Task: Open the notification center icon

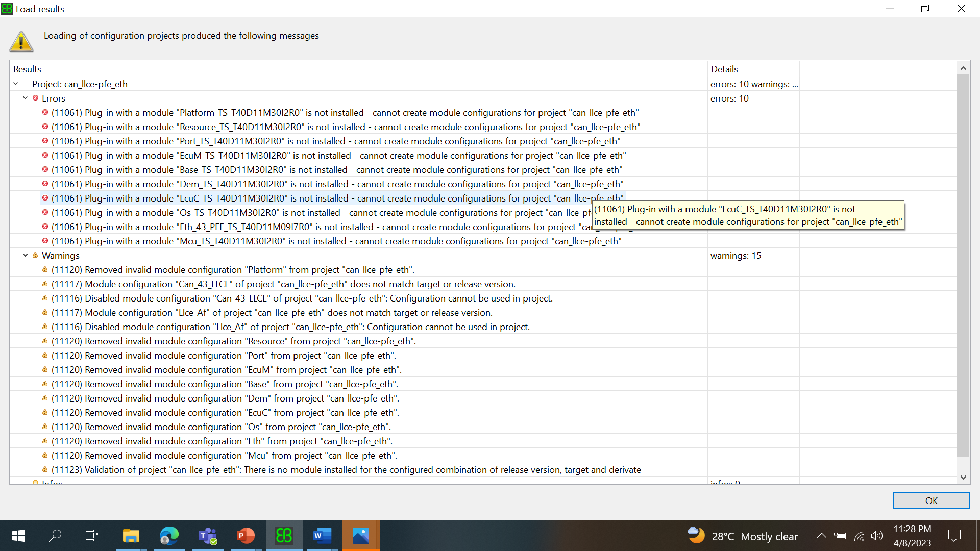Action: (955, 536)
